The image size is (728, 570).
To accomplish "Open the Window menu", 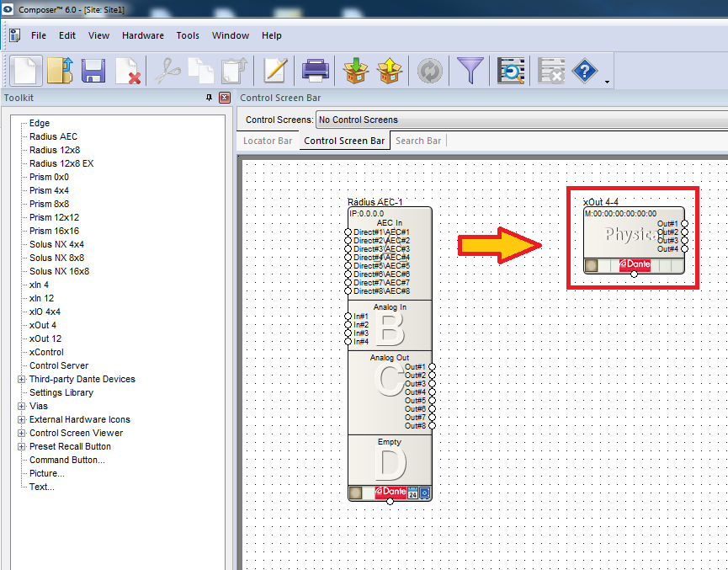I will pos(231,35).
